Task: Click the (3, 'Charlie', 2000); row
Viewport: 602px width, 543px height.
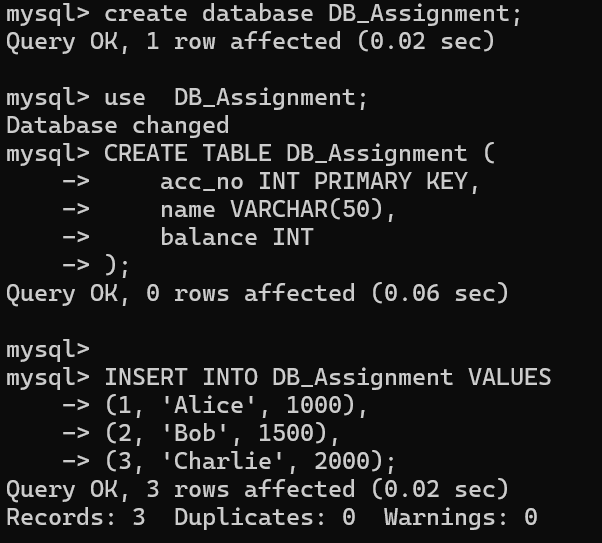Action: (x=250, y=462)
